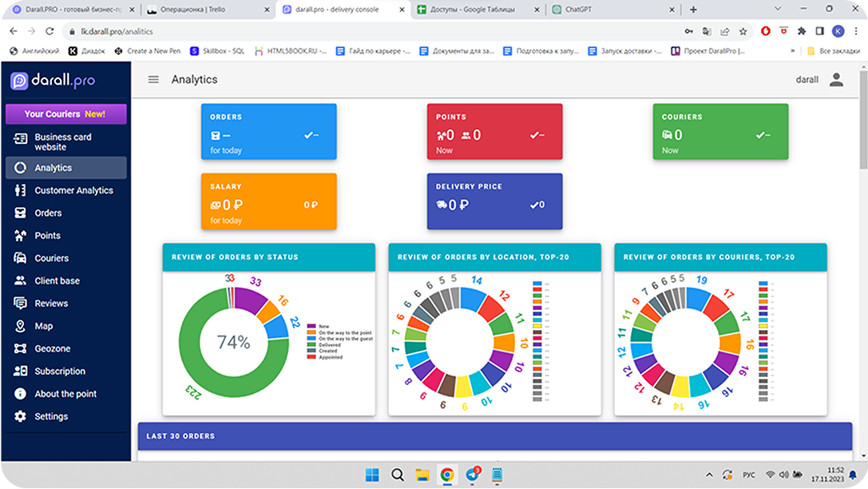The image size is (868, 489).
Task: Open Settings gear in sidebar
Action: tap(20, 416)
